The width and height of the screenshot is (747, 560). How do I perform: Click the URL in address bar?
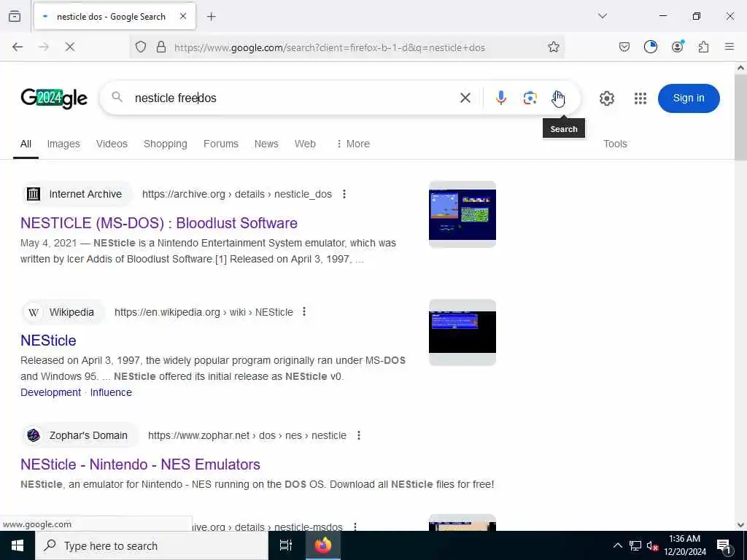(x=329, y=47)
